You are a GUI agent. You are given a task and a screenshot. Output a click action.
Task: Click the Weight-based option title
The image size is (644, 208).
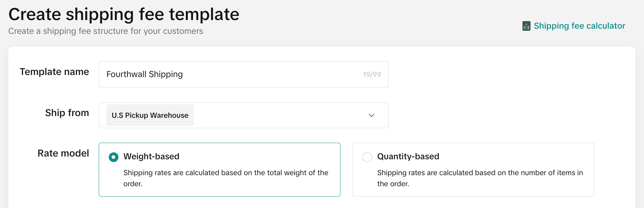click(151, 157)
